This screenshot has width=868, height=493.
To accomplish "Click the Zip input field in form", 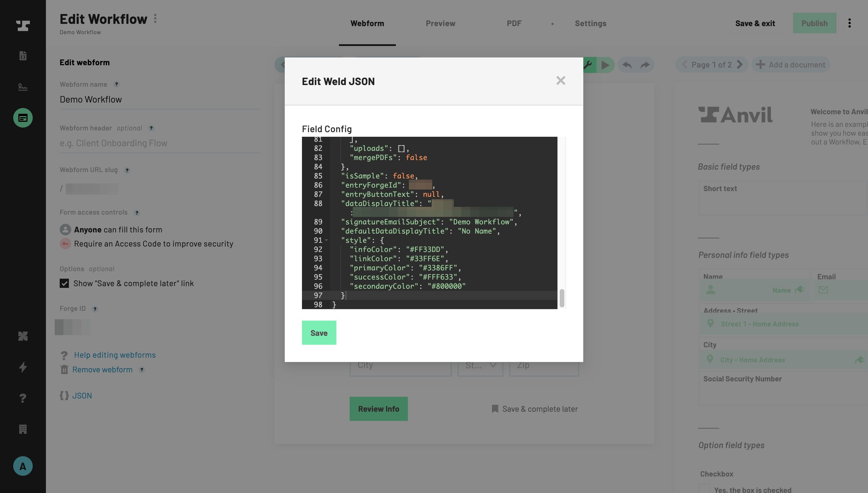I will coord(544,366).
